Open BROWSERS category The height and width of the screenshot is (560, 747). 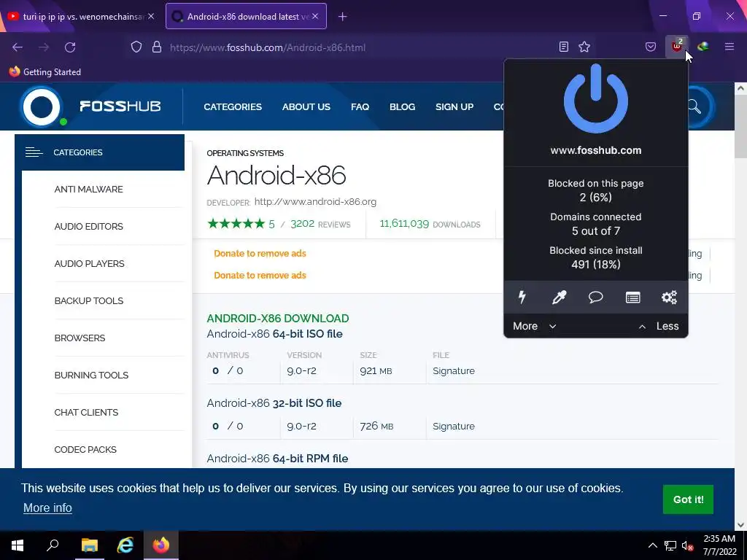click(80, 338)
